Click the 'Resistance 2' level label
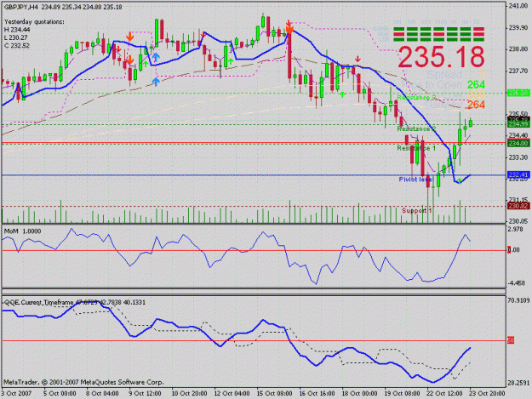532x399 pixels. (416, 128)
